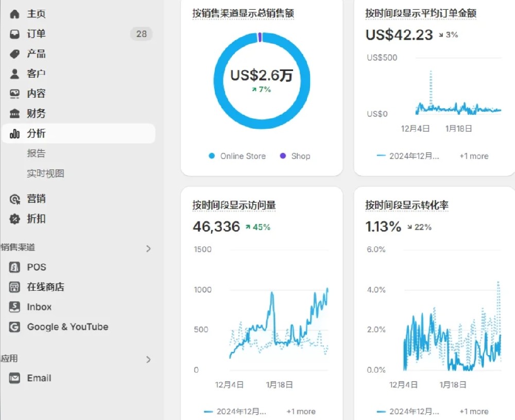The width and height of the screenshot is (515, 420).
Task: Click the 销售渠道 section label
Action: (x=18, y=248)
